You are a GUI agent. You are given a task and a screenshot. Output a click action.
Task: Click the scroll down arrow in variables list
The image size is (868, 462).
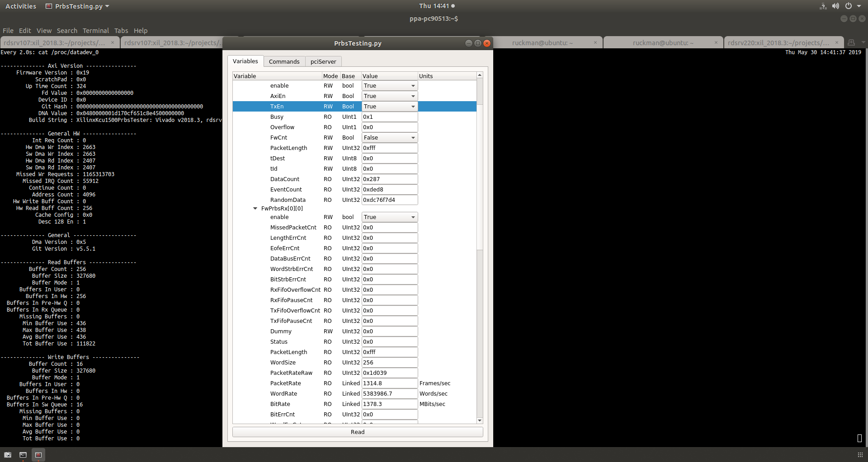480,420
